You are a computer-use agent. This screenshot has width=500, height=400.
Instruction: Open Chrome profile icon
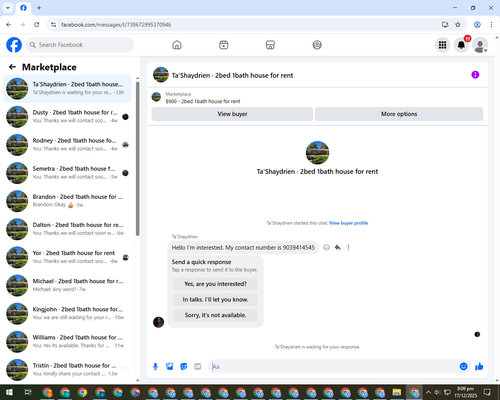(477, 25)
